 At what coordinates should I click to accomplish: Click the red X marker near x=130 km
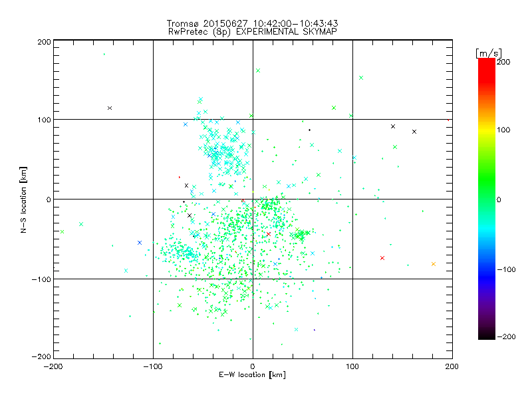382,258
